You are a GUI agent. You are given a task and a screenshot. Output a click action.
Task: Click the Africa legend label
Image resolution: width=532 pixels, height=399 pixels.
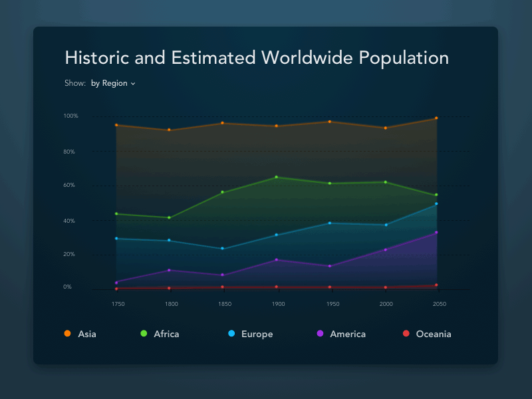[166, 334]
